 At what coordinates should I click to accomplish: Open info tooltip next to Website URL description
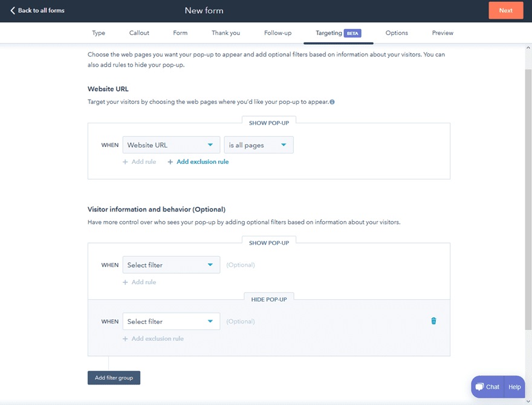pos(332,102)
